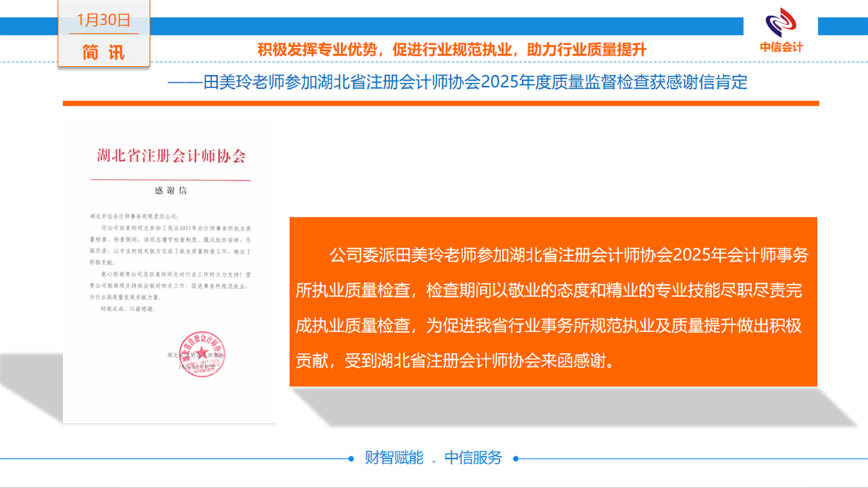The image size is (868, 488).
Task: Click the 中信会计 swirl logo icon
Action: point(781,24)
